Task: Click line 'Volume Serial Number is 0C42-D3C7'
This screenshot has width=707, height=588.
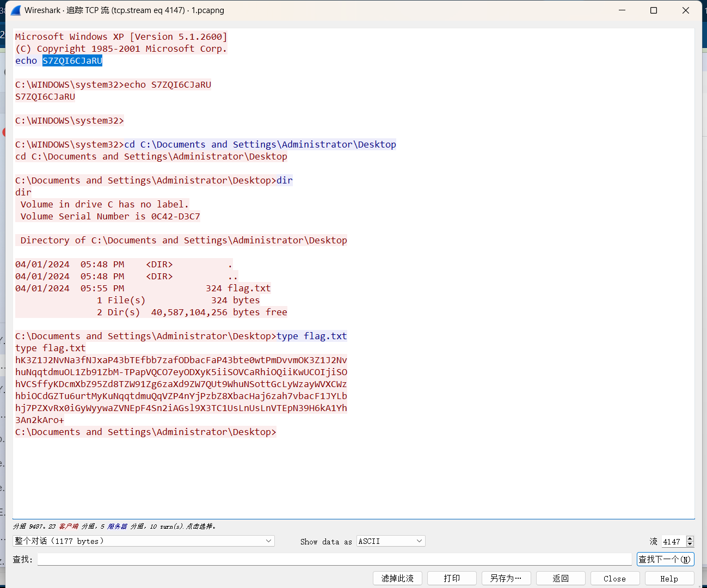Action: pos(110,216)
